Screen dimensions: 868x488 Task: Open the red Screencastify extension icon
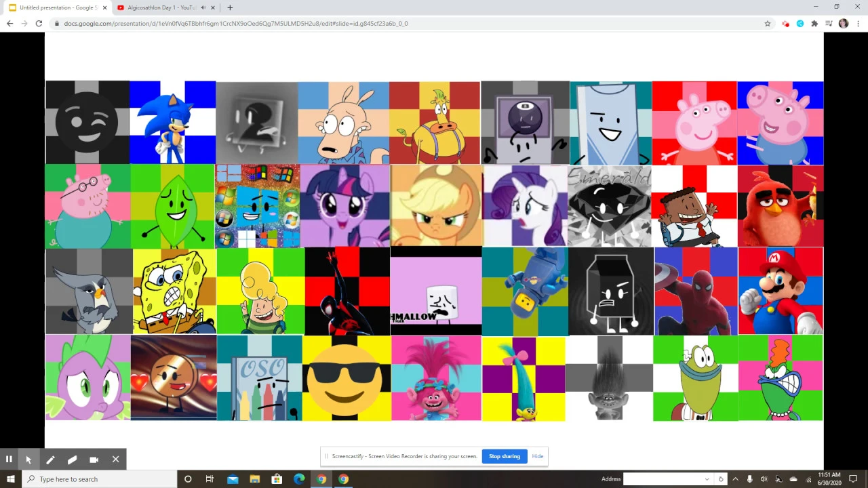(x=785, y=23)
